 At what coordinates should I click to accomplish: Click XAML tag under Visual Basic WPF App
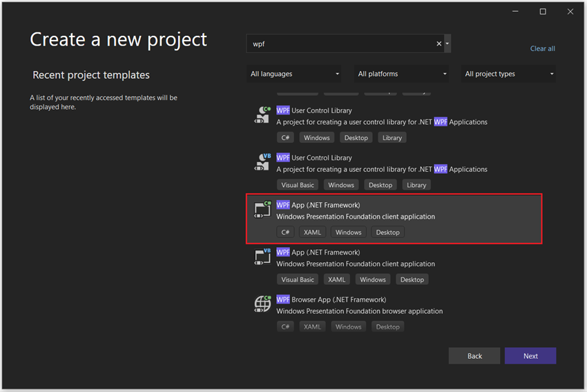tap(336, 280)
